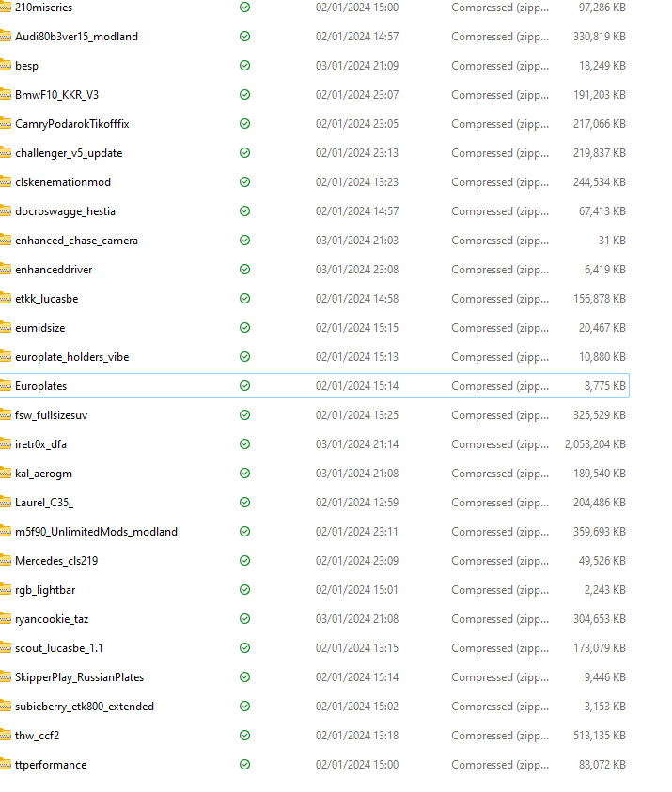
Task: Select the ttperformance file name
Action: pyautogui.click(x=51, y=765)
